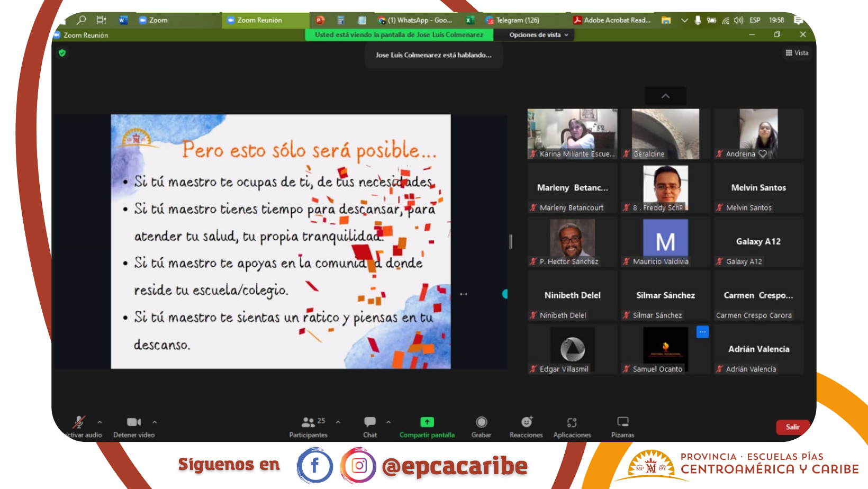Viewport: 868px width, 489px height.
Task: Expand the Opciones de vista dropdown
Action: 539,35
